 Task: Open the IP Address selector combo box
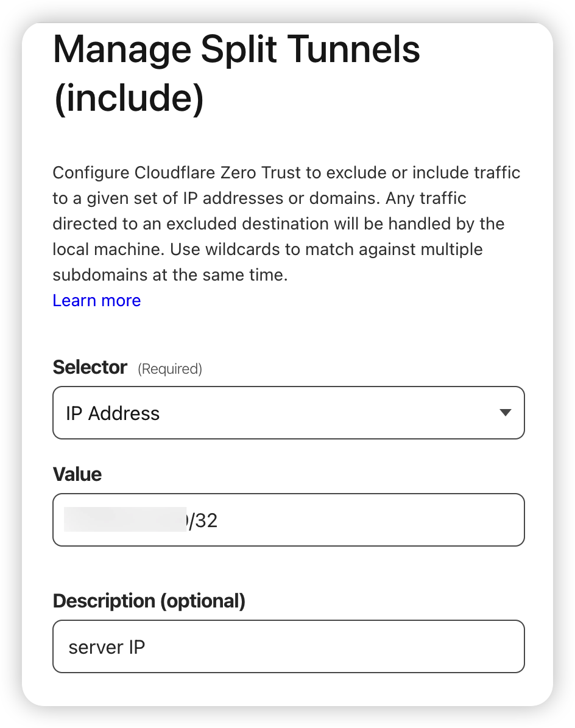pos(289,413)
